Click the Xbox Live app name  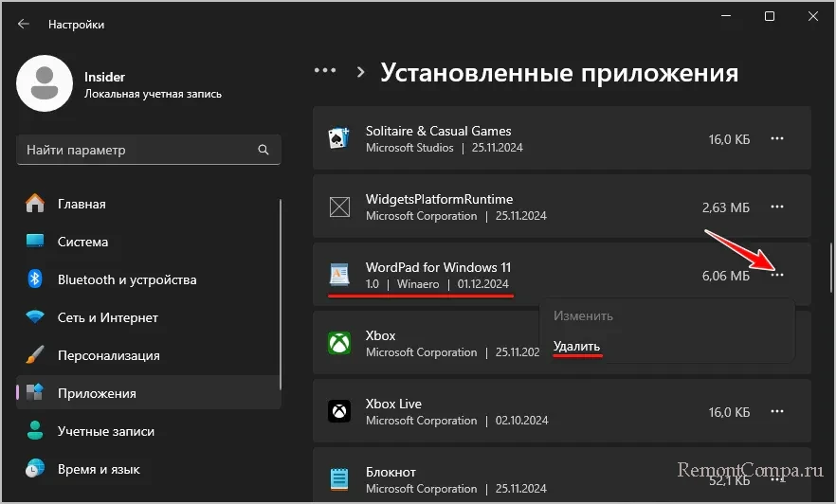tap(393, 404)
